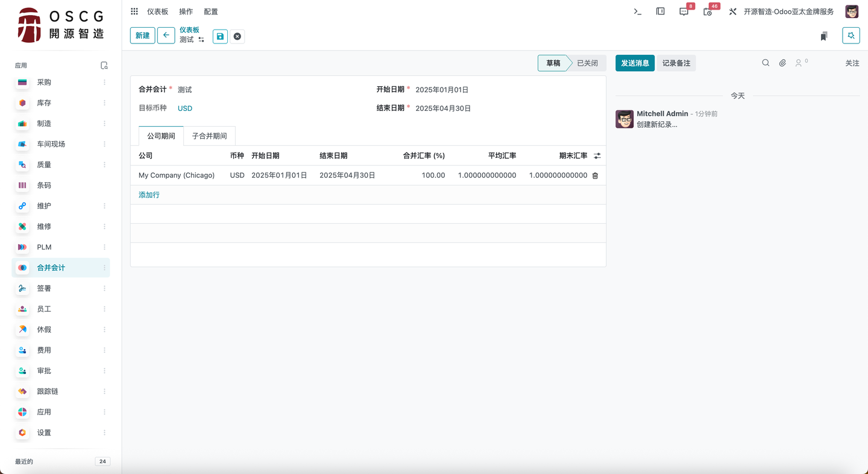Open the messages icon showing 8 notifications
The image size is (868, 474).
(684, 11)
